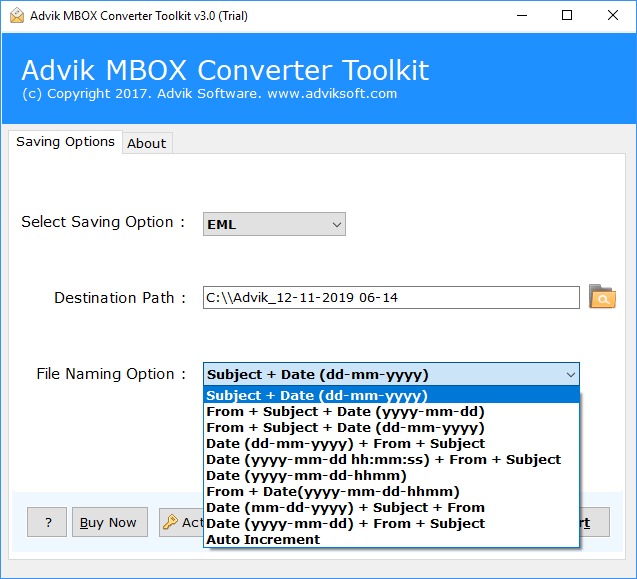
Task: Choose Date (yyyy-mm-dd-hhmm) naming option
Action: tap(391, 475)
